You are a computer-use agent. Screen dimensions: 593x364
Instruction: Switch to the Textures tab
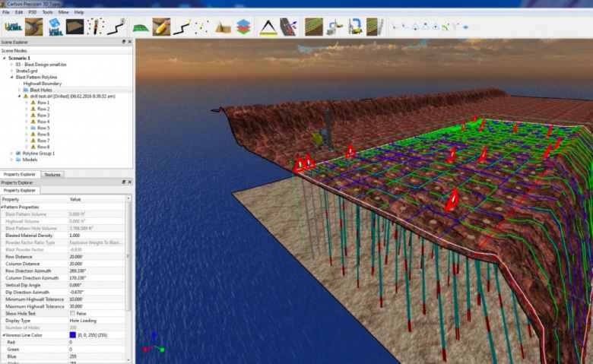click(52, 174)
